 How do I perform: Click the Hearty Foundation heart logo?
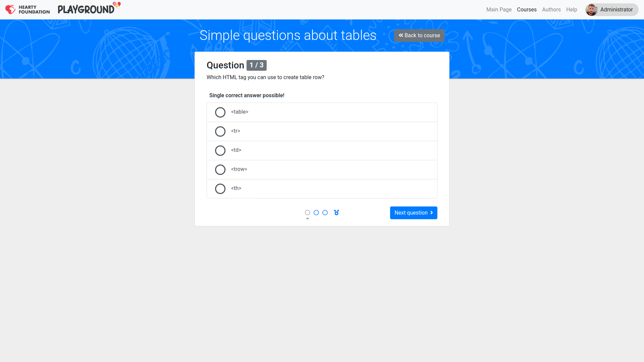(11, 9)
